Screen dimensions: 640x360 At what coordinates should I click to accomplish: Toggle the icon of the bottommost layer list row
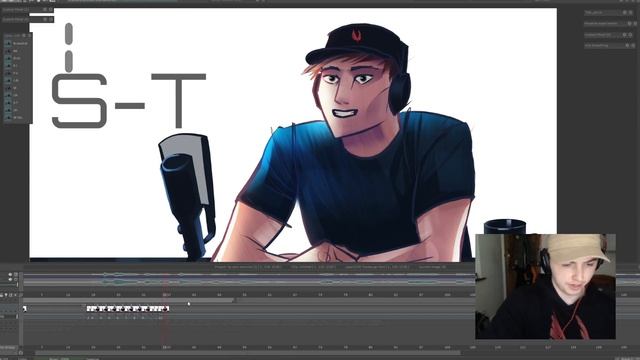coord(8,118)
